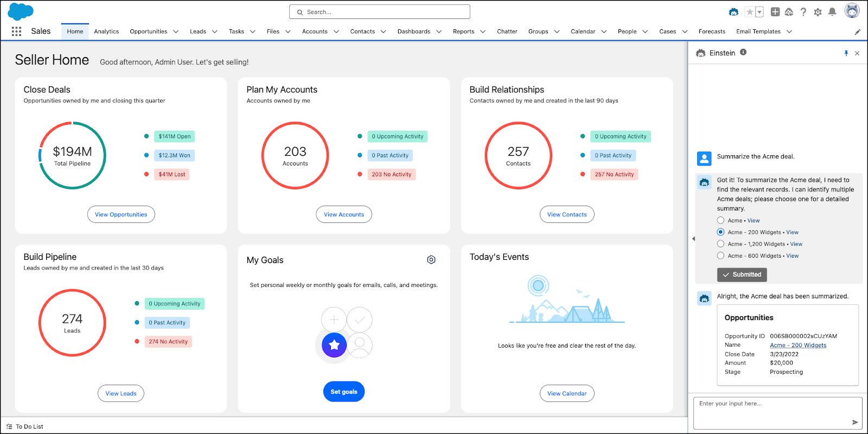Click the Salesforce cloud logo
Viewport: 868px width, 434px height.
21,11
